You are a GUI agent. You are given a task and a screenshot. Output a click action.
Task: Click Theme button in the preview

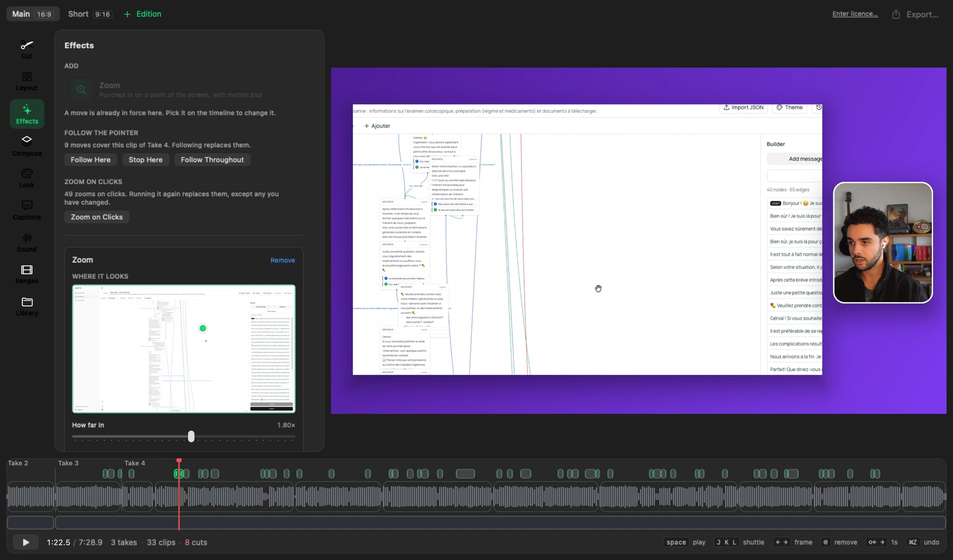[790, 108]
